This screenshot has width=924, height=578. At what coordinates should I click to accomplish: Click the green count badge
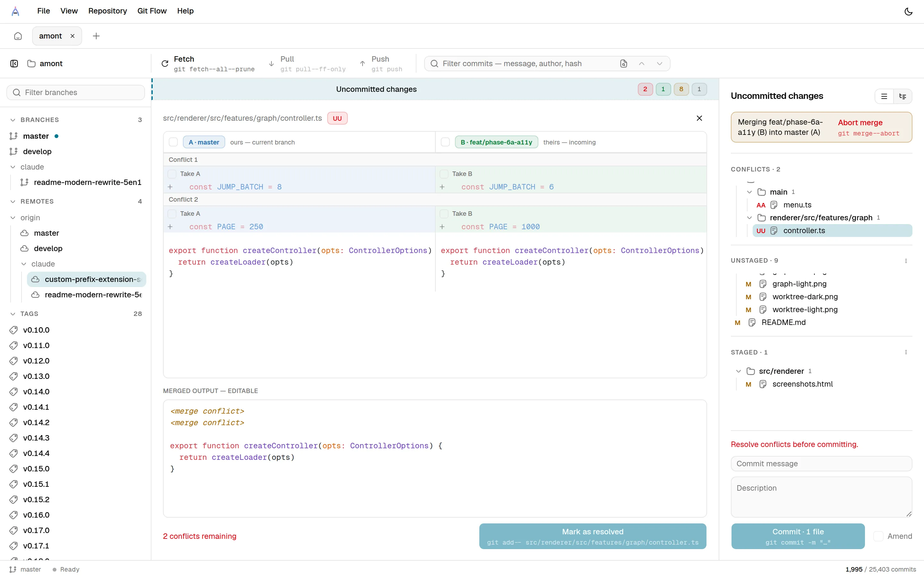click(663, 89)
